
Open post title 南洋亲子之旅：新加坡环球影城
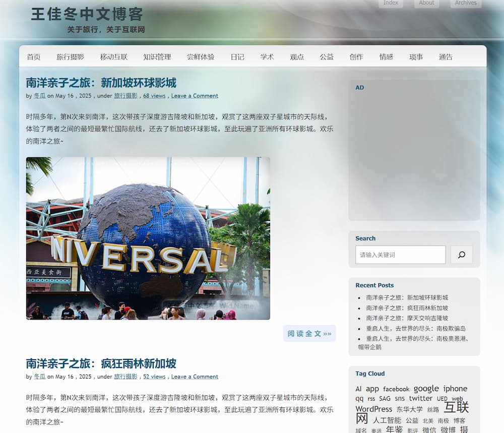click(101, 83)
